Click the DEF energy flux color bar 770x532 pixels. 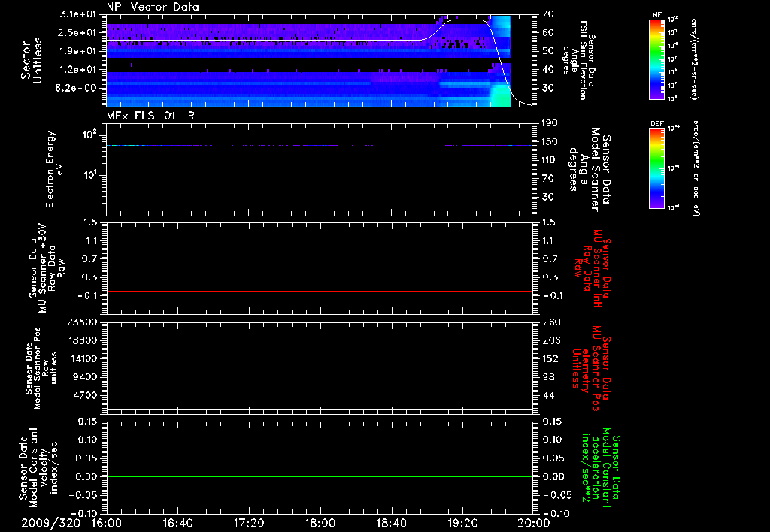(657, 168)
